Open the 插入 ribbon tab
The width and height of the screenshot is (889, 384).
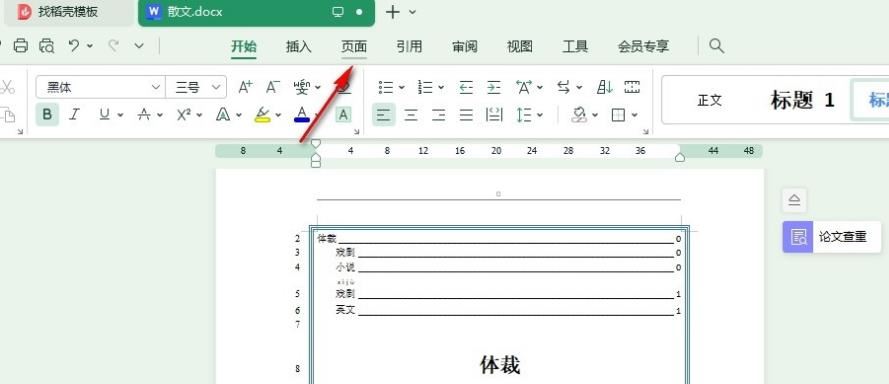tap(299, 46)
